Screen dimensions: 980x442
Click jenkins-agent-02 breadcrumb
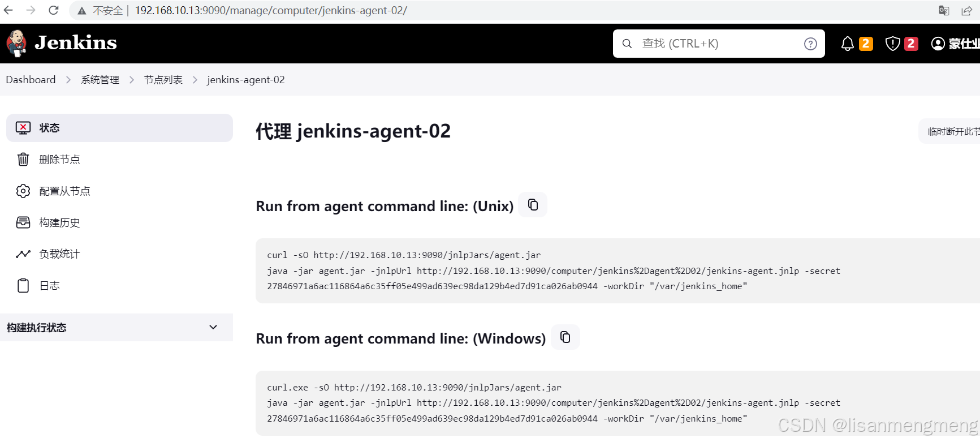(x=246, y=80)
